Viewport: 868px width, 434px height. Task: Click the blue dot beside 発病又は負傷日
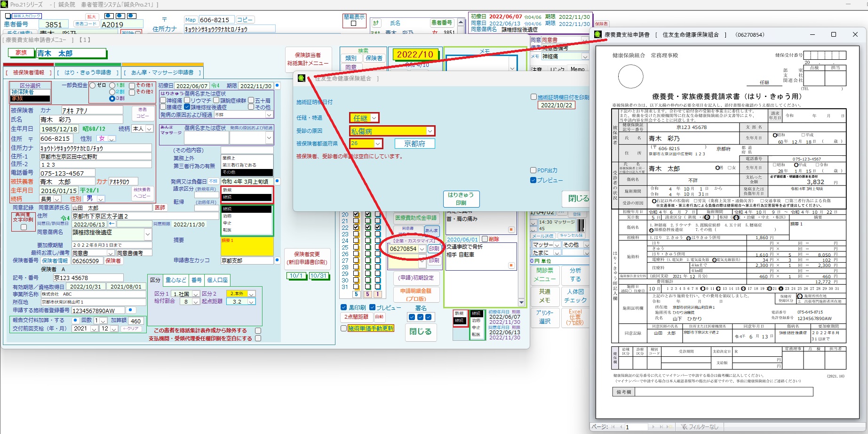pyautogui.click(x=277, y=181)
